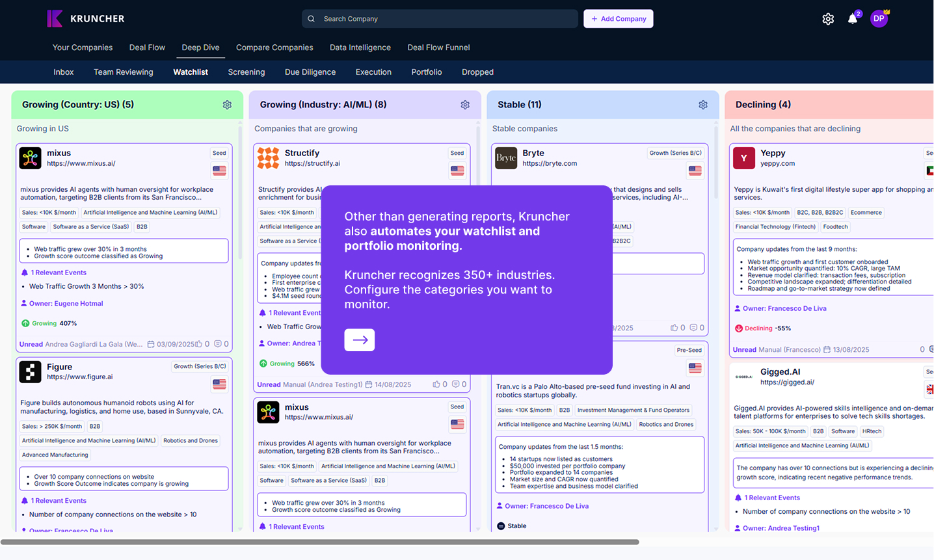
Task: Advance the tour with the arrow button
Action: pyautogui.click(x=359, y=340)
